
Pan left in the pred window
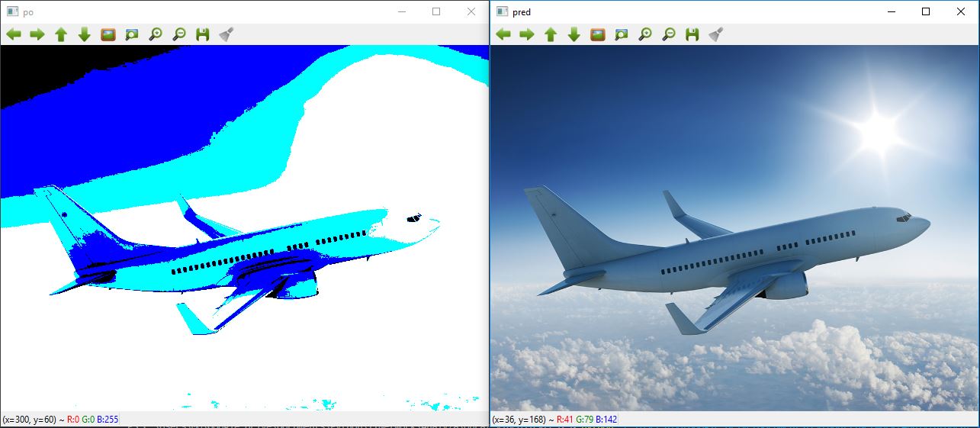(503, 34)
